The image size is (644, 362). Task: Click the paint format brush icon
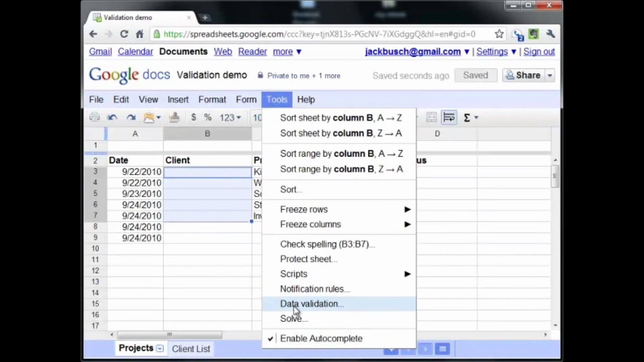(174, 118)
